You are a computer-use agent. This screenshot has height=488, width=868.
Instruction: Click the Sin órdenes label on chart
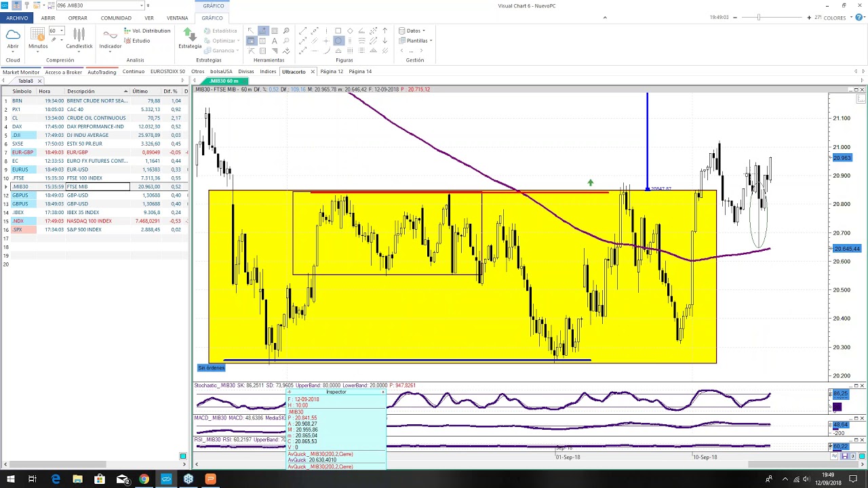click(x=211, y=367)
